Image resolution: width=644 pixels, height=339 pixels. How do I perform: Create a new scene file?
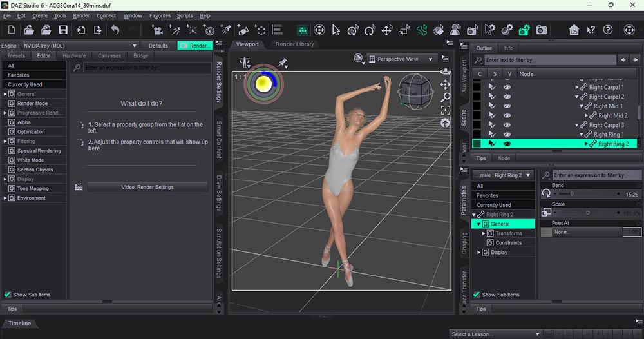click(12, 30)
